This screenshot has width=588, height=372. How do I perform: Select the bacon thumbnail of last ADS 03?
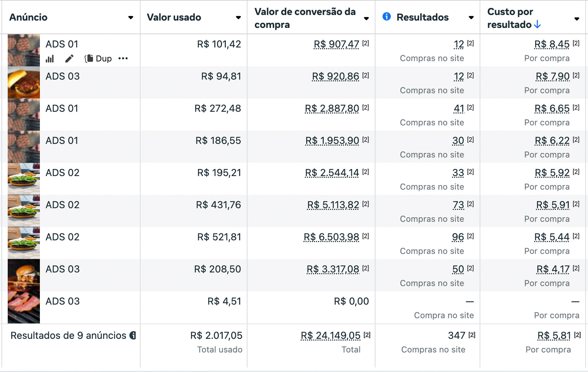coord(24,307)
